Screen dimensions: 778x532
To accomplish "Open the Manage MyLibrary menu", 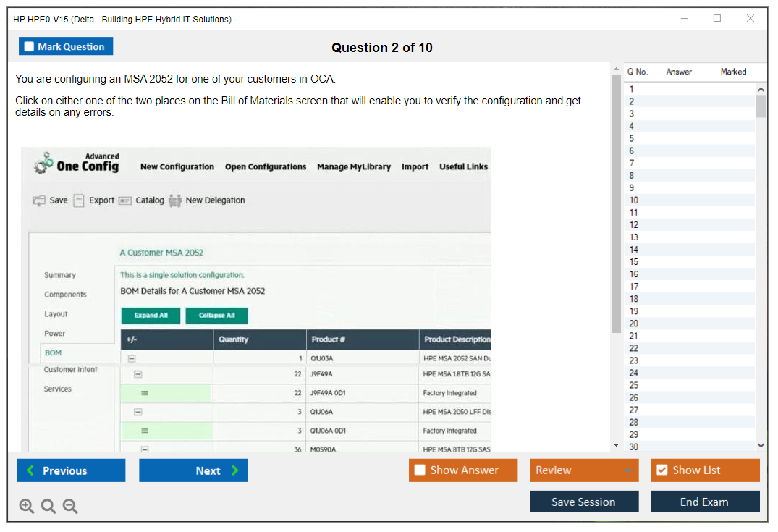I will coord(353,166).
